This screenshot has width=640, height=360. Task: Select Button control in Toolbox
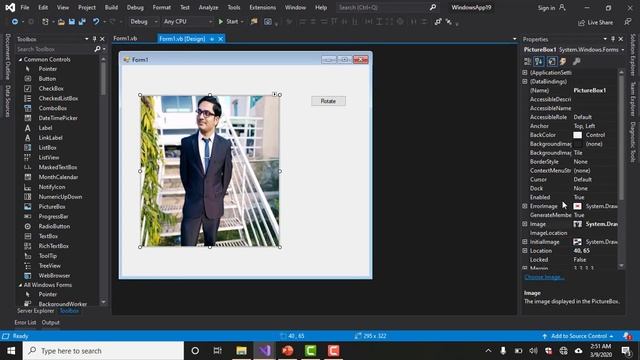pos(47,79)
